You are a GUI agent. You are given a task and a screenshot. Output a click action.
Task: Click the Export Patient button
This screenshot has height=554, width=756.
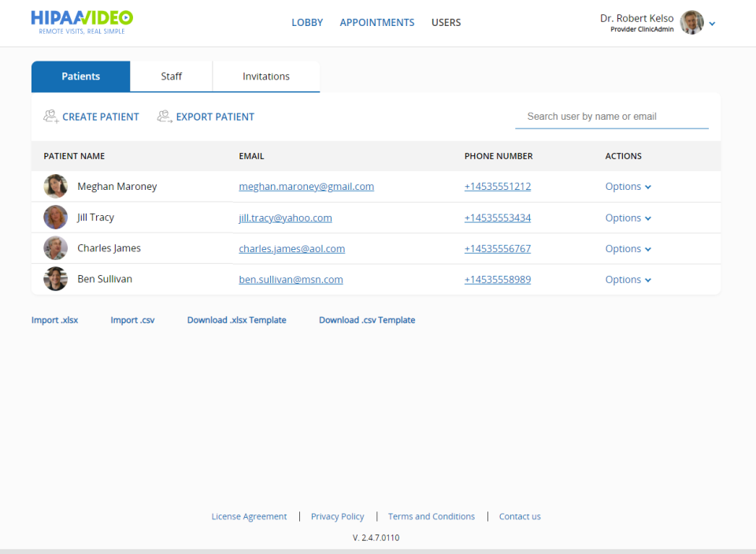pos(206,117)
